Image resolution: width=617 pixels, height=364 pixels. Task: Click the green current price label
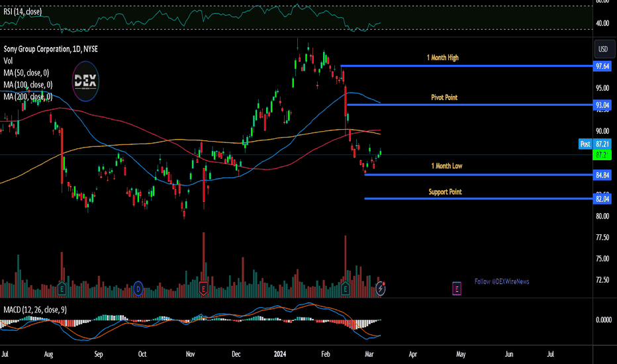[602, 155]
